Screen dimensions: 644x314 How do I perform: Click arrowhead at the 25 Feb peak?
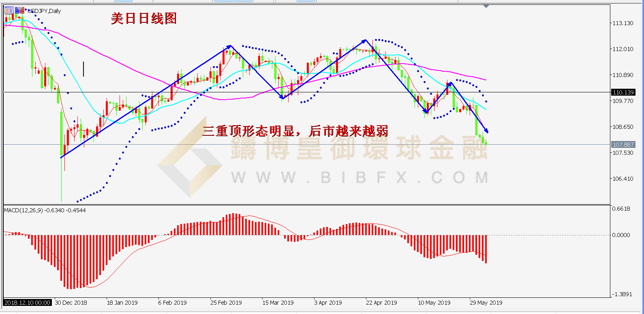[x=229, y=47]
